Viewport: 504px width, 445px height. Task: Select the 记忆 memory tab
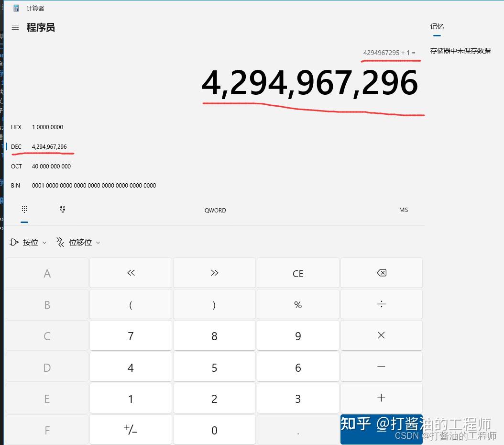click(x=437, y=27)
